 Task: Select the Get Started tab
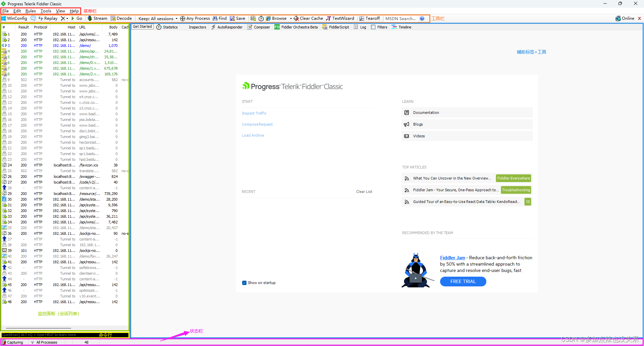(143, 27)
